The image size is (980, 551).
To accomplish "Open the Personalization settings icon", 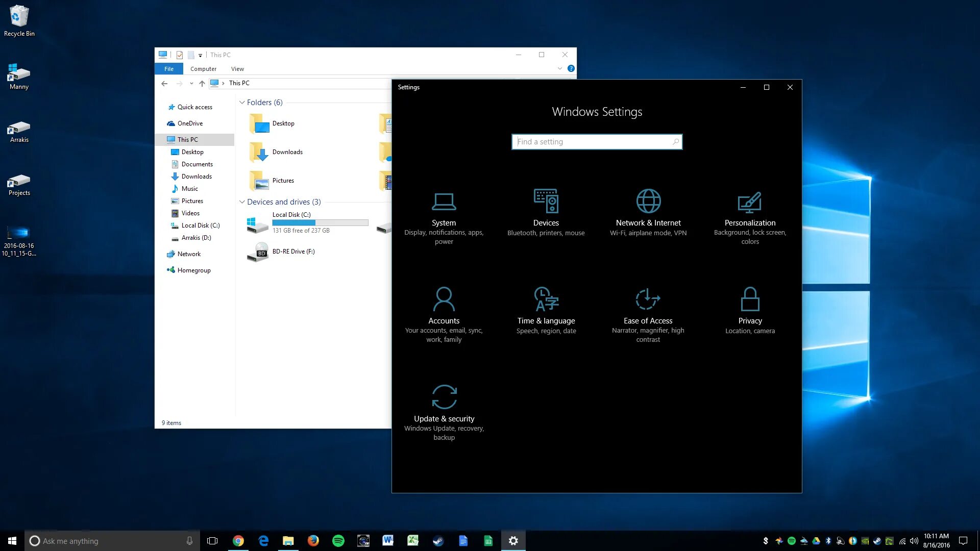I will click(x=749, y=203).
